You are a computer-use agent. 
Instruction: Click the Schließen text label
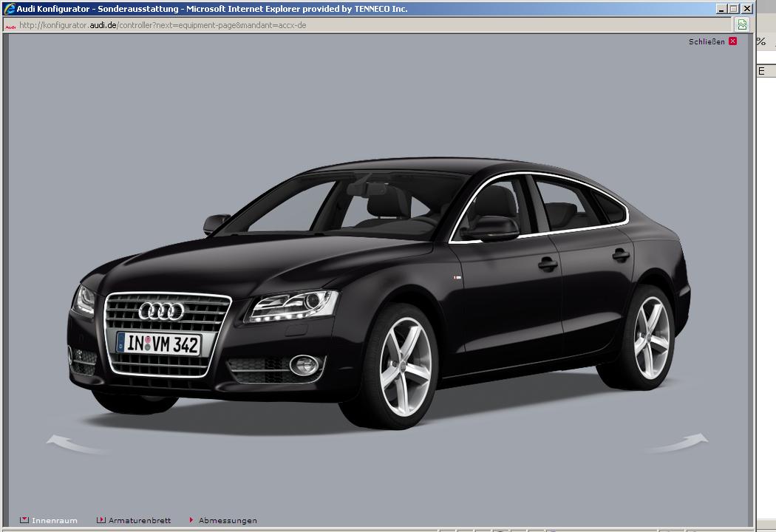(707, 41)
